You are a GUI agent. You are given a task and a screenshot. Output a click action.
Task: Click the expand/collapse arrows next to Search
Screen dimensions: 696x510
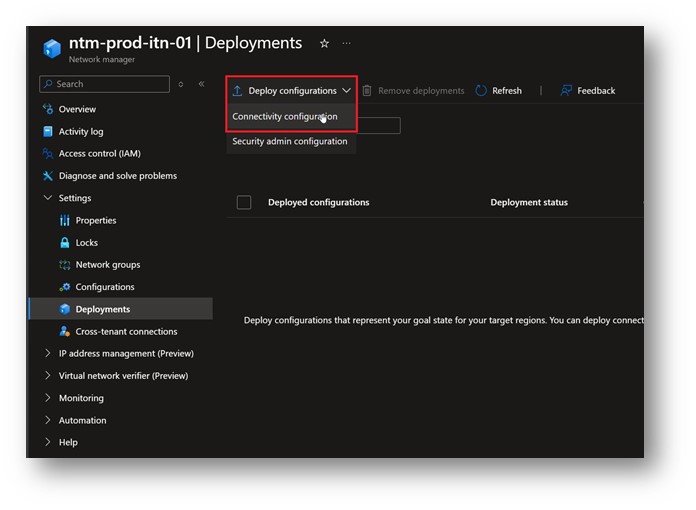click(181, 84)
